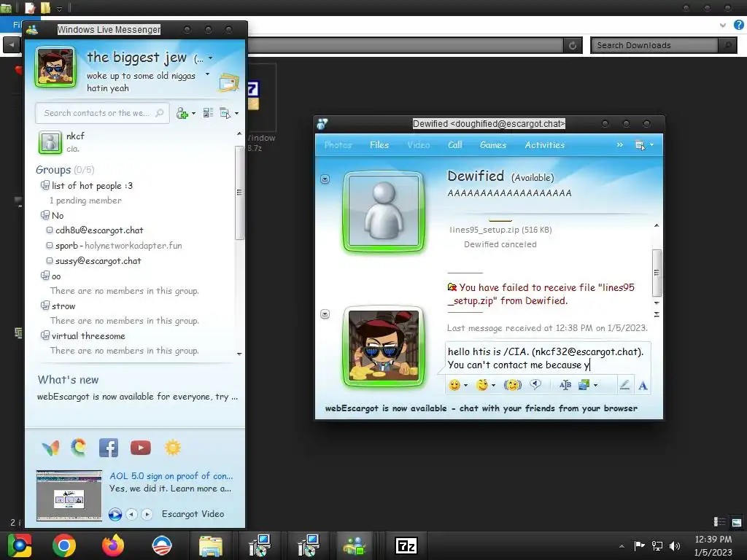Open AOL 5.0 sign on news link
Viewport: 747px width, 560px height.
point(171,475)
